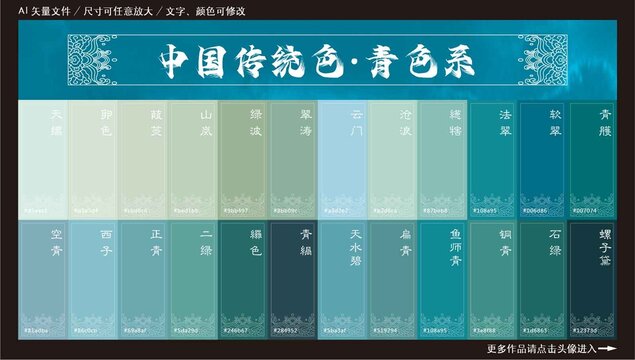The image size is (635, 360).
Task: Pick the 西子 light aqua swatch
Action: [93, 279]
